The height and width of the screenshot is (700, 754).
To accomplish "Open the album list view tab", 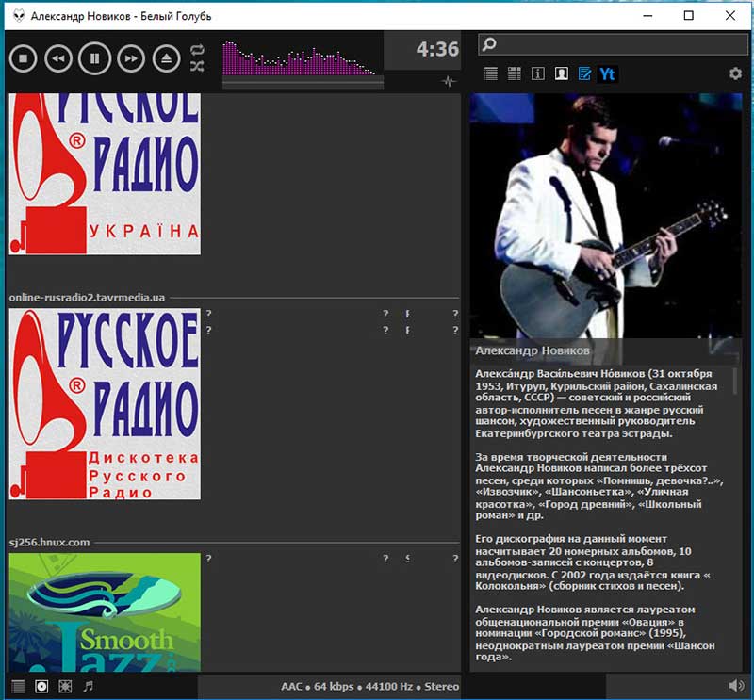I will pos(515,73).
